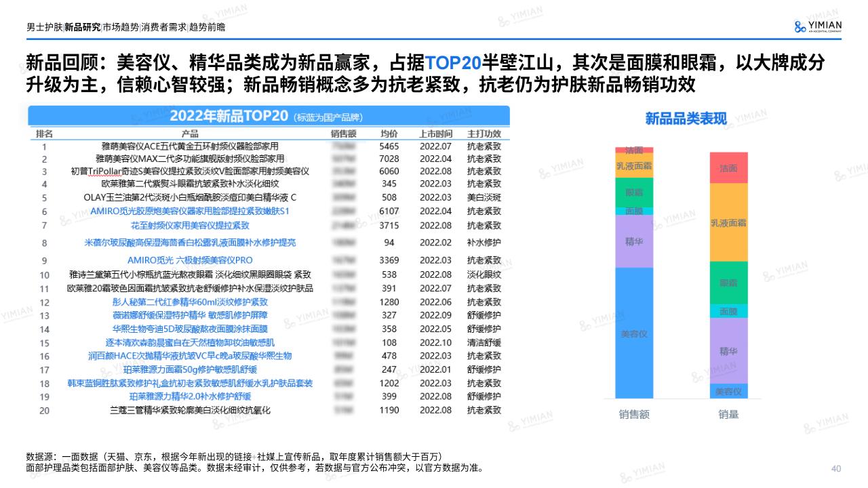Select the 消费者需求 breadcrumb item
The width and height of the screenshot is (868, 488).
163,28
